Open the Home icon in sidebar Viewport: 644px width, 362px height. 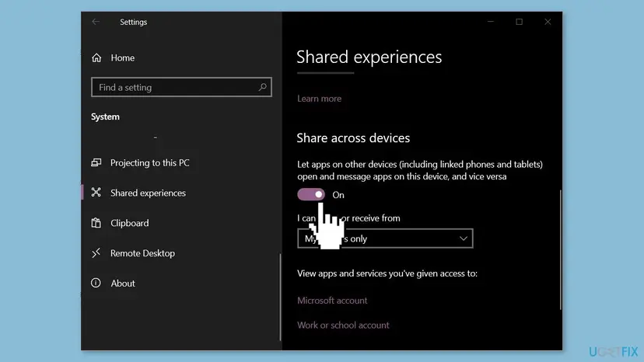coord(96,57)
